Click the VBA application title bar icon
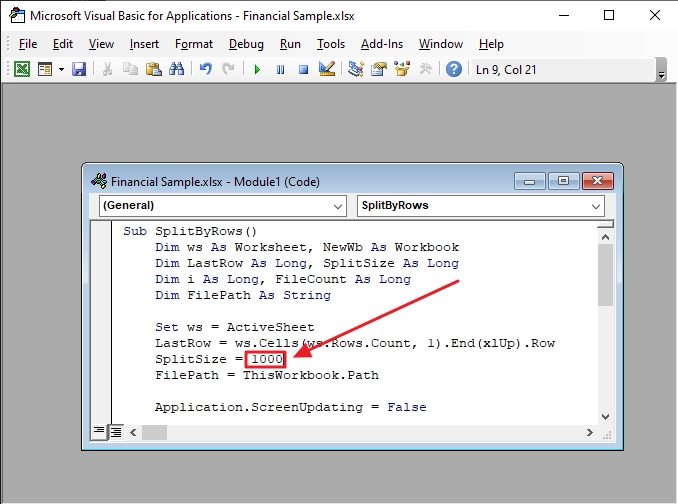Viewport: 678px width, 504px height. click(17, 16)
